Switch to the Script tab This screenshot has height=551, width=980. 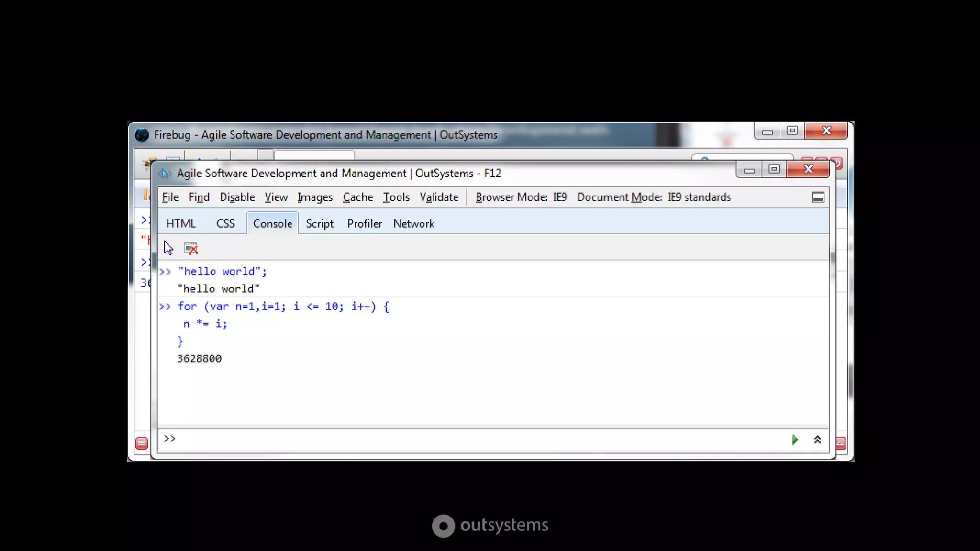point(320,224)
